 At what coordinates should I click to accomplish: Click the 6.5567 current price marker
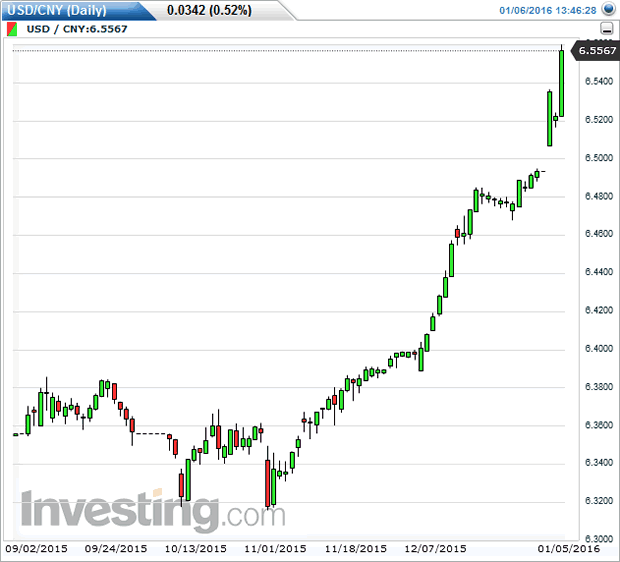pyautogui.click(x=596, y=51)
